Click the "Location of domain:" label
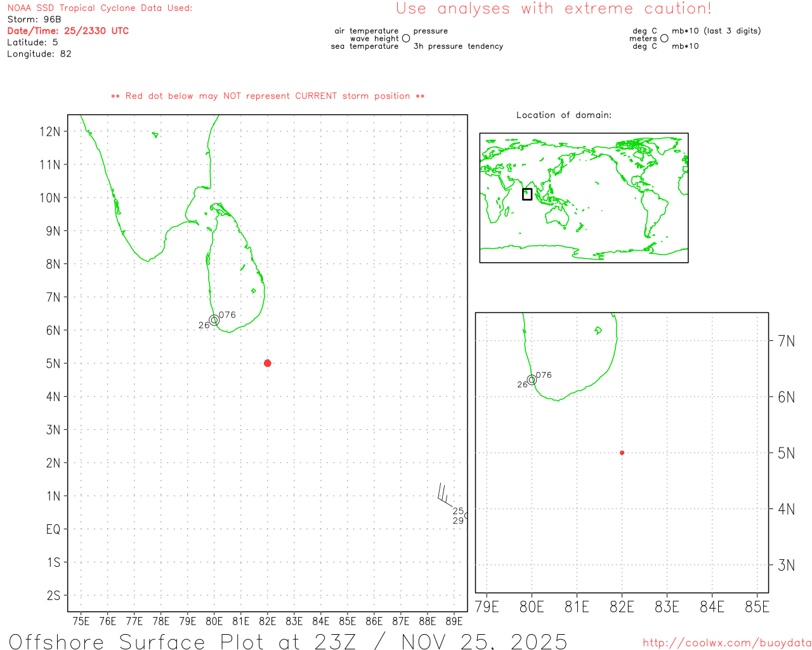Screen dimensions: 812x650 [564, 115]
